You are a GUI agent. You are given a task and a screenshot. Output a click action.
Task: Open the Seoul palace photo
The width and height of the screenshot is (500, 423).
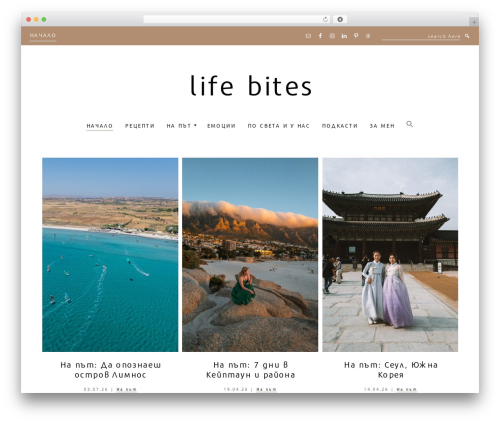tap(390, 255)
